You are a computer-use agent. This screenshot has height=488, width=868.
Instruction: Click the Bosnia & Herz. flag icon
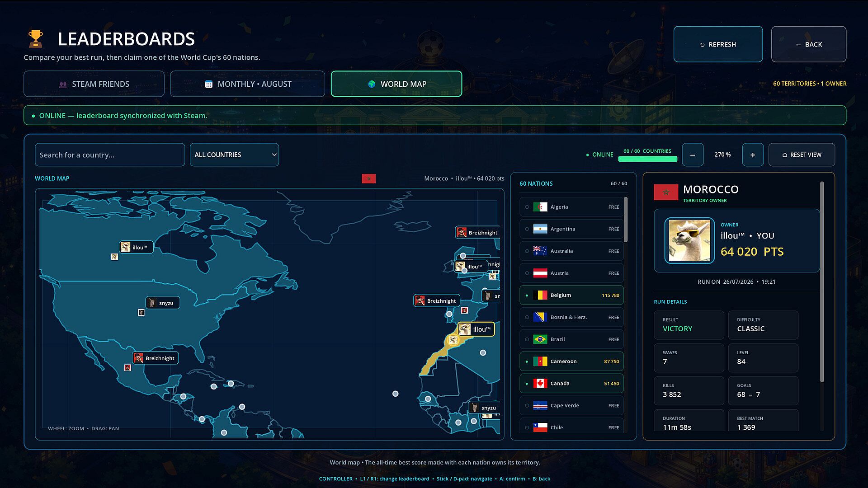540,317
